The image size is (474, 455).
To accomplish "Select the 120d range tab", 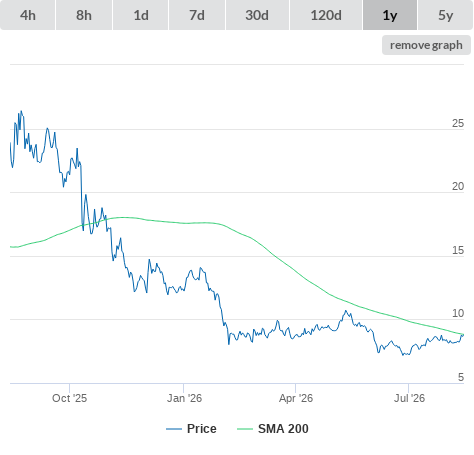I will tap(326, 15).
